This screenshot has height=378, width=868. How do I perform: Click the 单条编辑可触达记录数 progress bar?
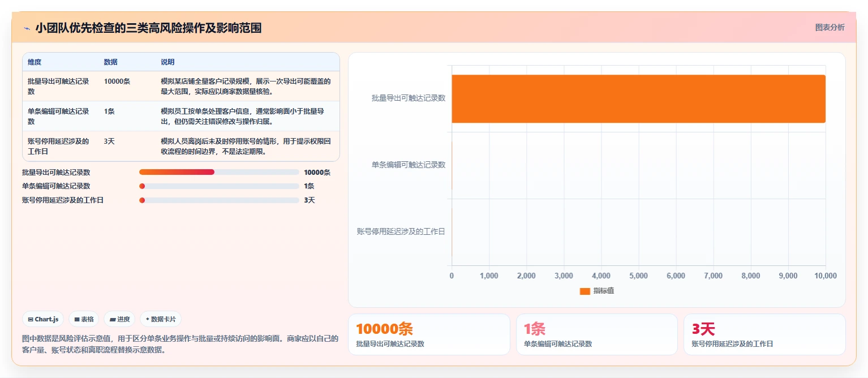[x=219, y=186]
